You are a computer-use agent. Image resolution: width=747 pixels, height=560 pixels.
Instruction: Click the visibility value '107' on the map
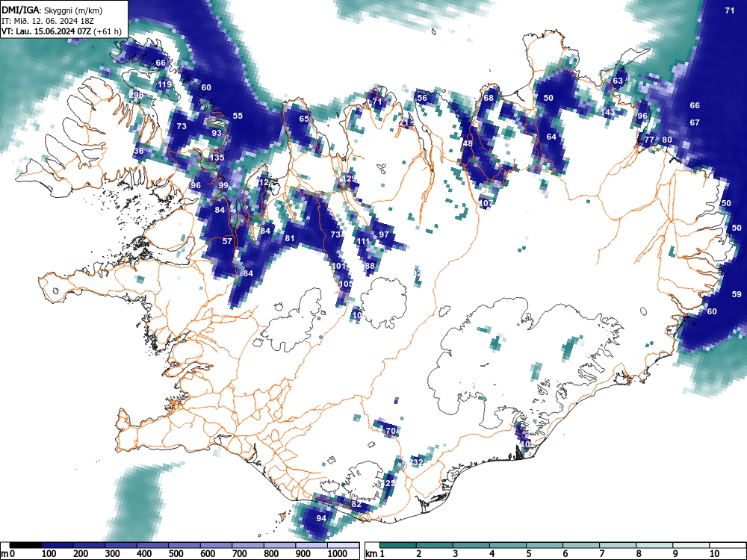[x=486, y=203]
